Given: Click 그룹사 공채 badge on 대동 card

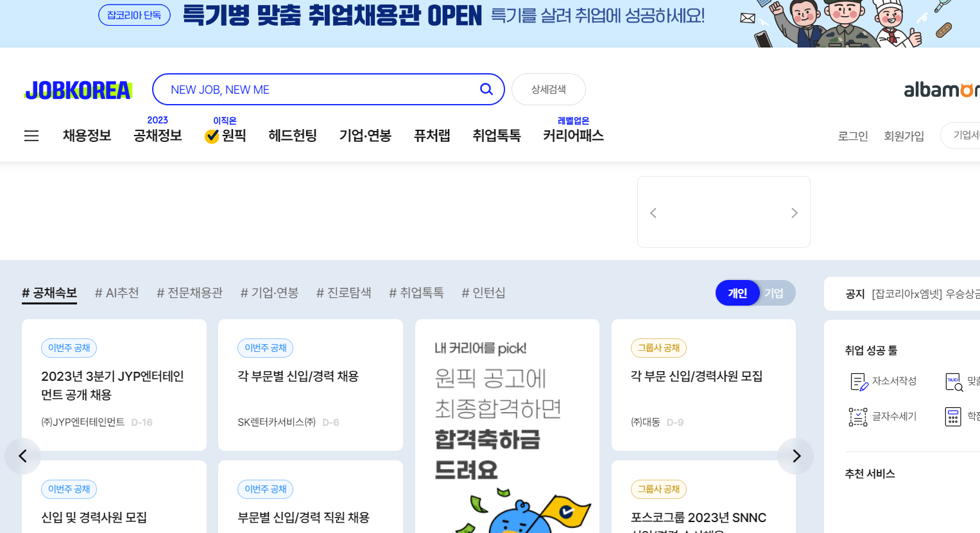Looking at the screenshot, I should click(x=658, y=348).
